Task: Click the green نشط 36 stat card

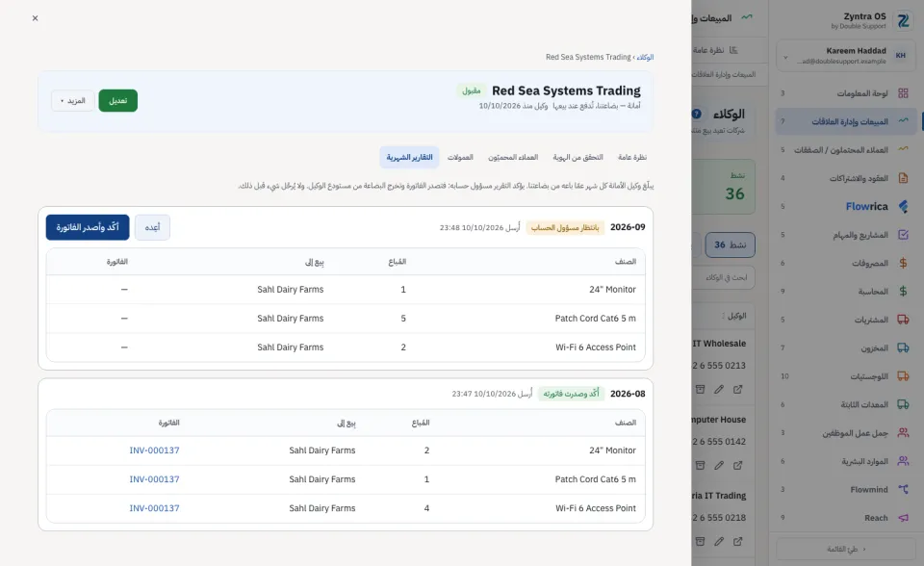Action: pyautogui.click(x=724, y=187)
